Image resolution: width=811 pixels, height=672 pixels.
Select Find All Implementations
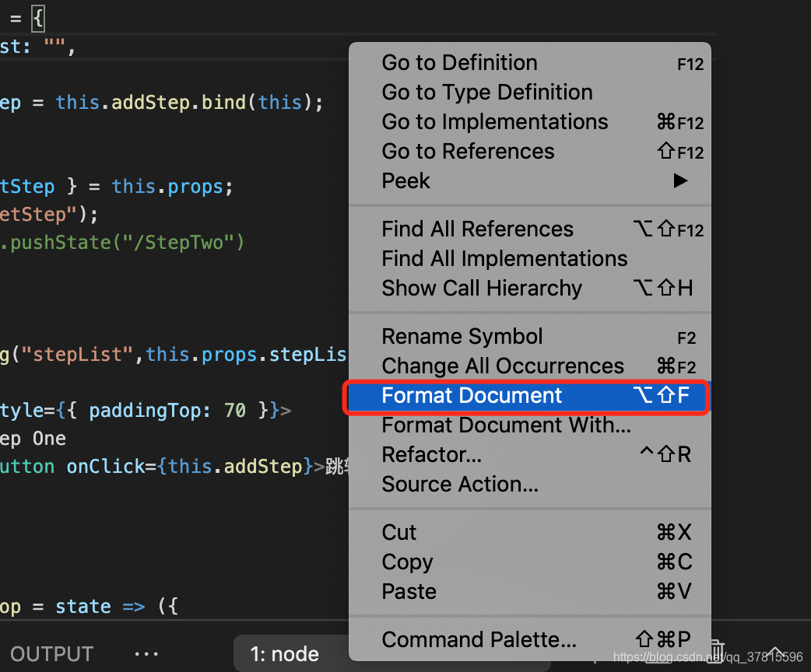point(504,259)
